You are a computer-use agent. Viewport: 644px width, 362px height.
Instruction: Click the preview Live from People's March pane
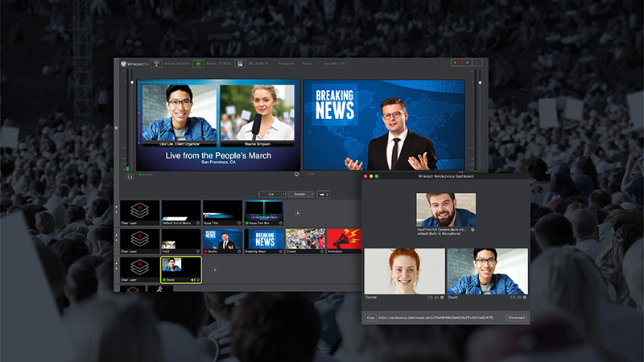[x=218, y=125]
